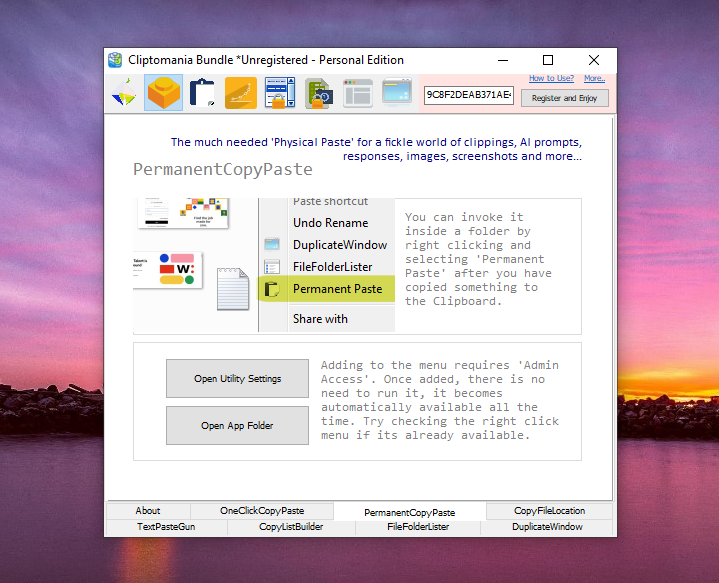Image resolution: width=719 pixels, height=583 pixels.
Task: Open the More.. link
Action: click(594, 78)
